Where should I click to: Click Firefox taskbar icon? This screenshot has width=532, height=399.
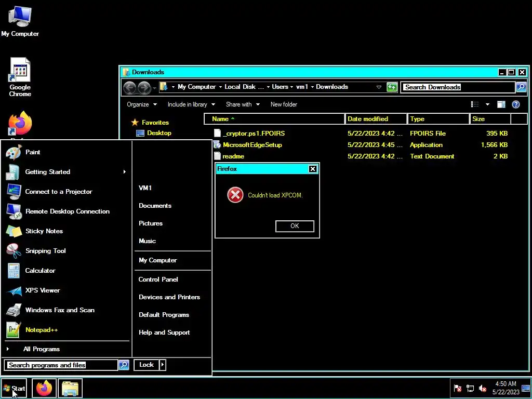(44, 388)
